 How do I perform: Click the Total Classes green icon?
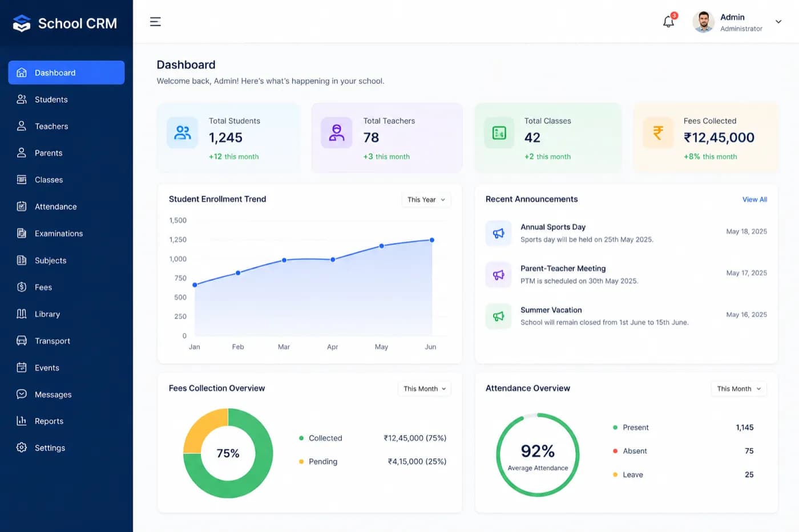coord(499,133)
